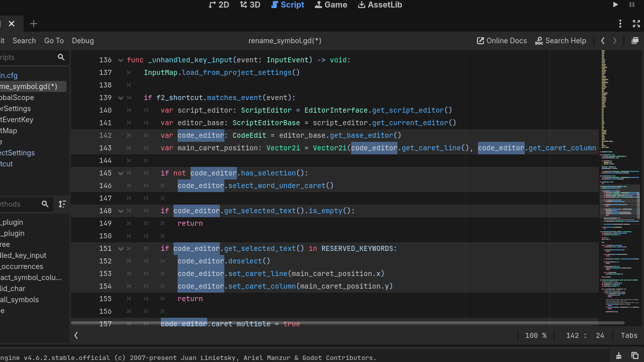Screen dimensions: 644x362
Task: Click the filter scripts magnifier icon
Action: click(61, 57)
